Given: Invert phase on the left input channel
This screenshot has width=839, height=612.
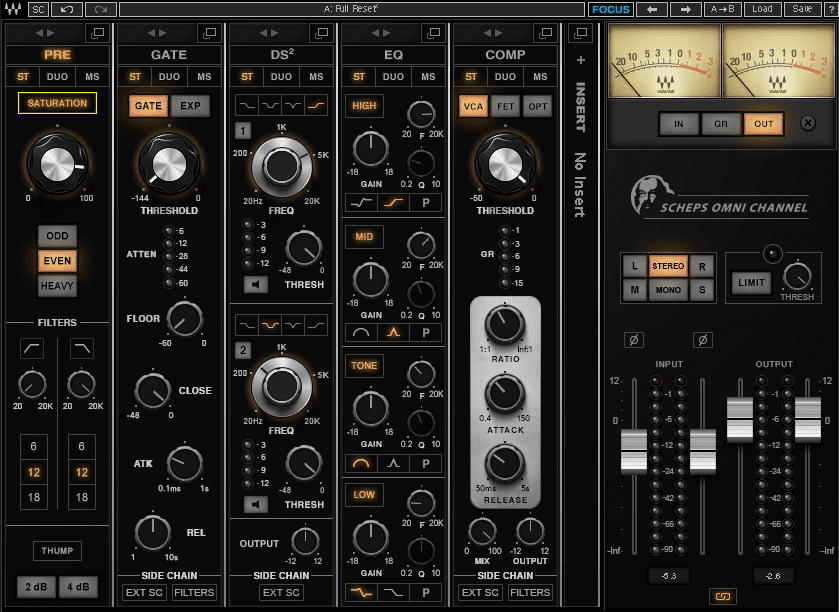Looking at the screenshot, I should pyautogui.click(x=634, y=340).
